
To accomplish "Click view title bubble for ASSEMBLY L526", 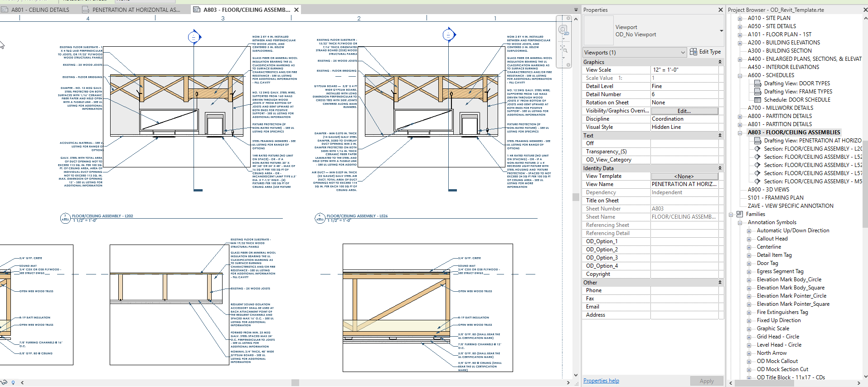I will point(320,218).
